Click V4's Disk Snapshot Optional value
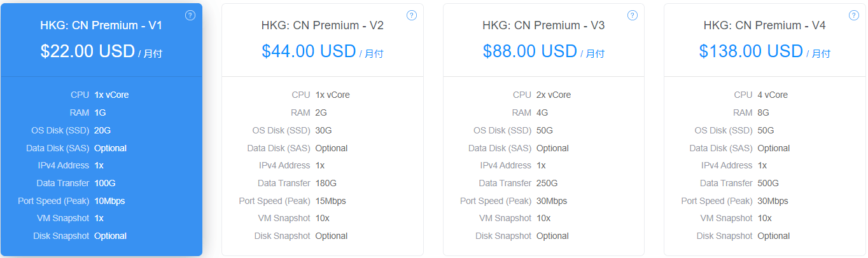This screenshot has height=258, width=868. [774, 236]
